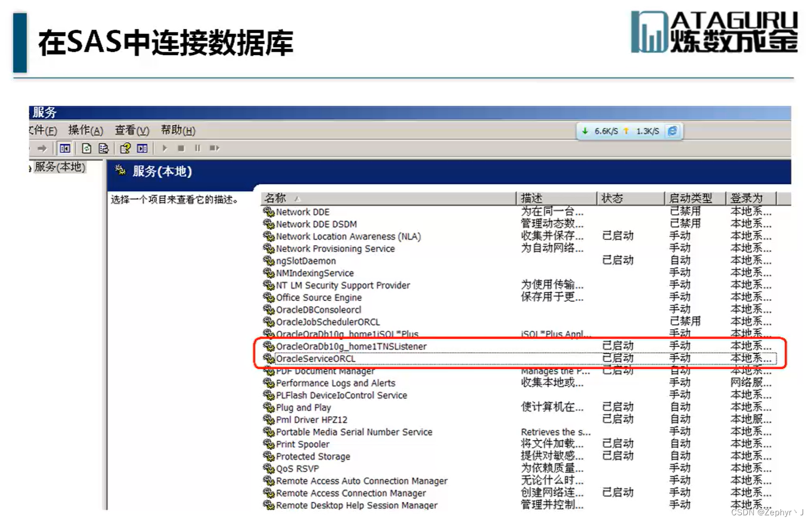The height and width of the screenshot is (522, 812).
Task: Open the 操作 menu
Action: click(85, 130)
